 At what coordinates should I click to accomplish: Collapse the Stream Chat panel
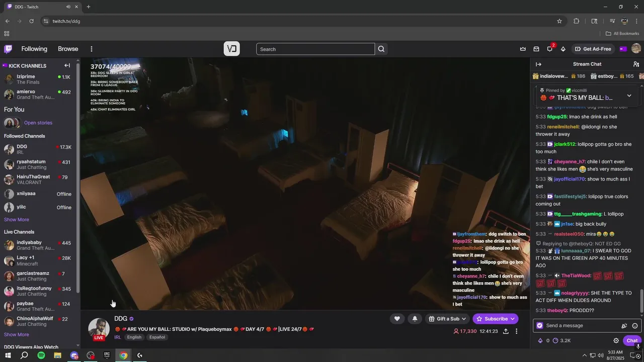(x=538, y=64)
